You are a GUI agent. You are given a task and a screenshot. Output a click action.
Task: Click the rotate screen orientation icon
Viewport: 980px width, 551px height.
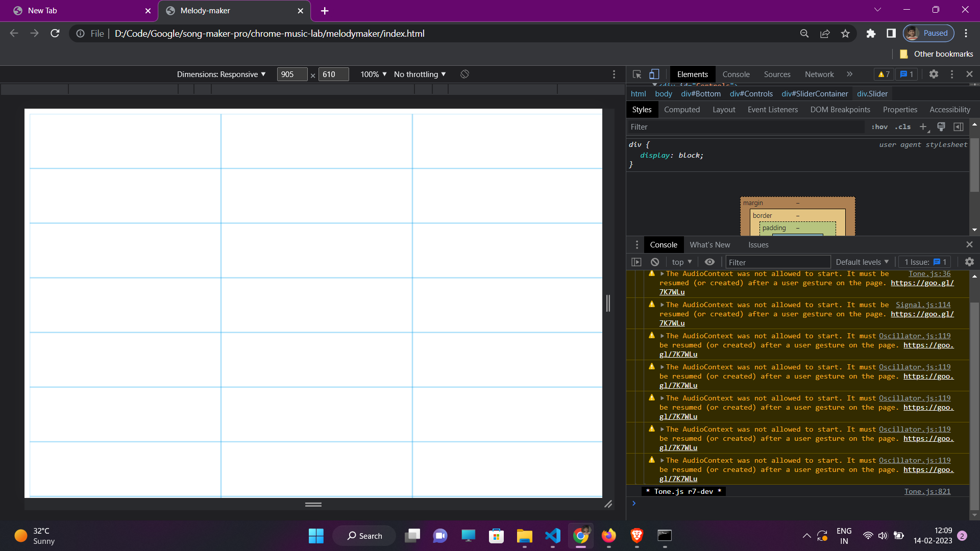tap(464, 74)
